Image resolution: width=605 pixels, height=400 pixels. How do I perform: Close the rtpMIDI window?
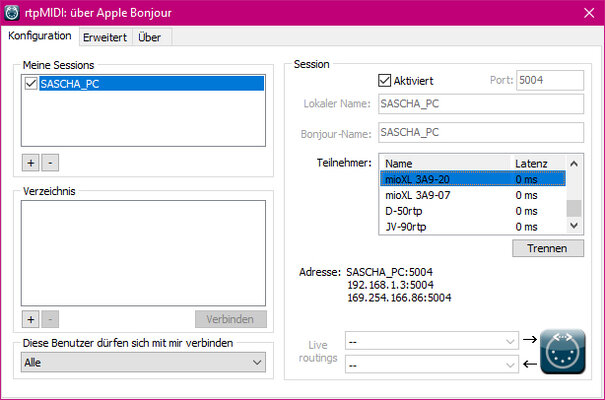[x=589, y=13]
